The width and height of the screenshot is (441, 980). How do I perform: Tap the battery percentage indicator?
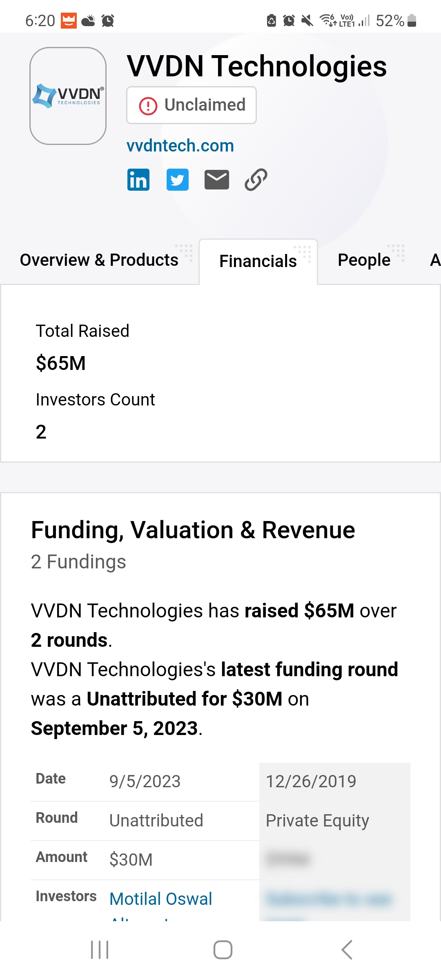[x=390, y=20]
